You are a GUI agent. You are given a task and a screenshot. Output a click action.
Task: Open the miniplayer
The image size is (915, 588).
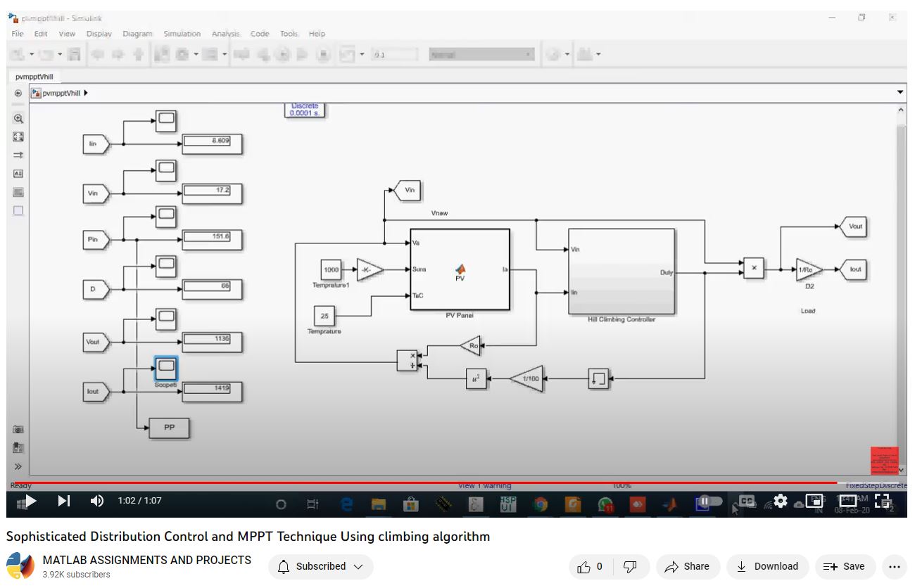point(814,501)
